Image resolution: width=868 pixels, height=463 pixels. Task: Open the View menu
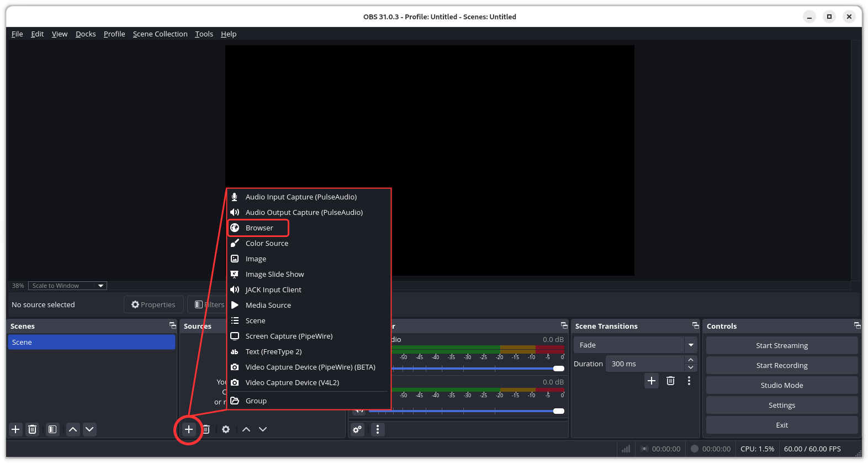60,34
